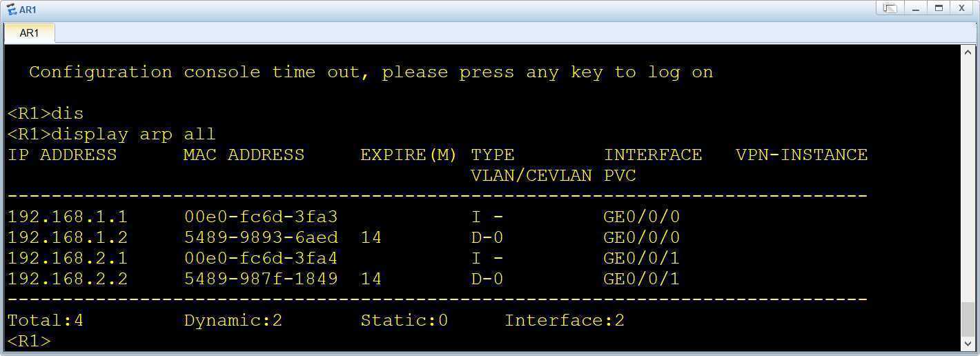
Task: Close the AR1 window with X
Action: [x=962, y=8]
